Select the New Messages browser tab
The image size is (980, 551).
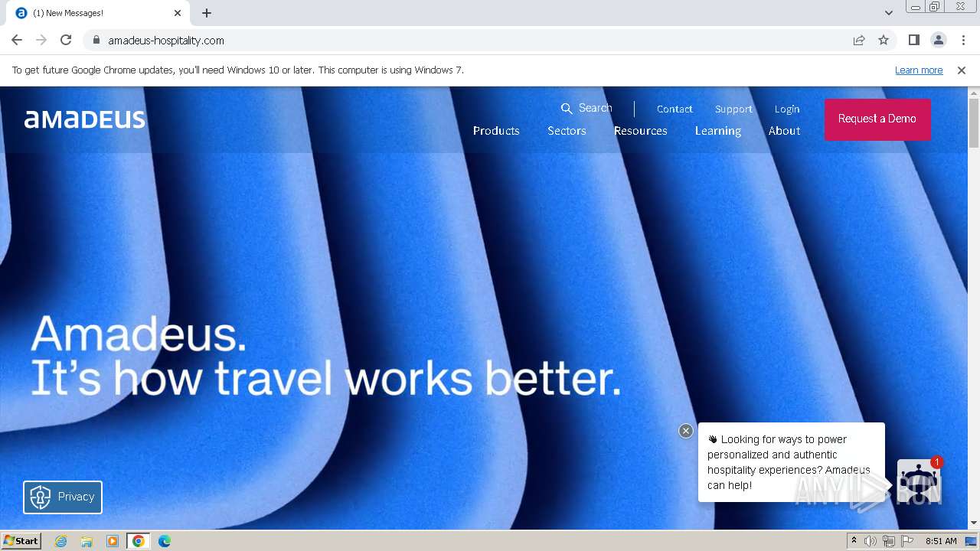tap(98, 13)
